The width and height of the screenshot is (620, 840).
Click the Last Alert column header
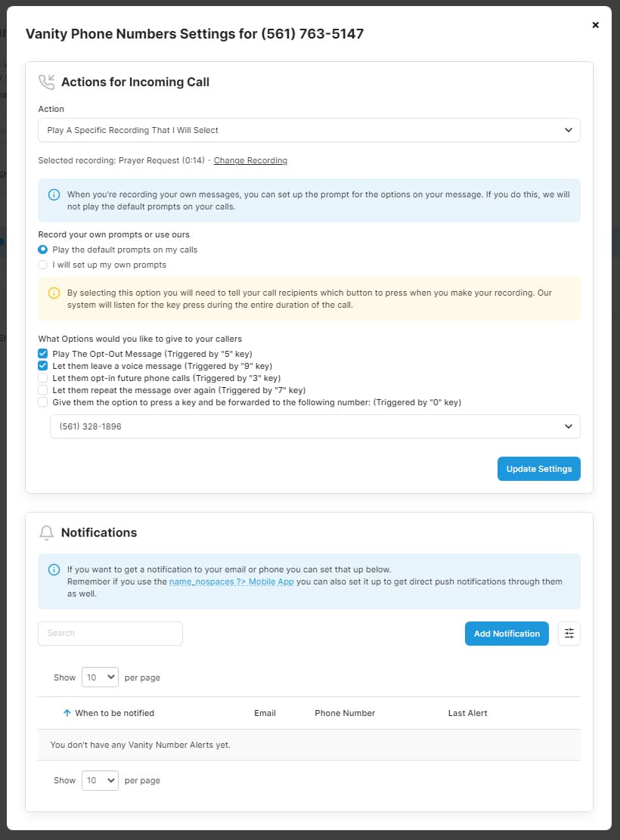[x=467, y=713]
